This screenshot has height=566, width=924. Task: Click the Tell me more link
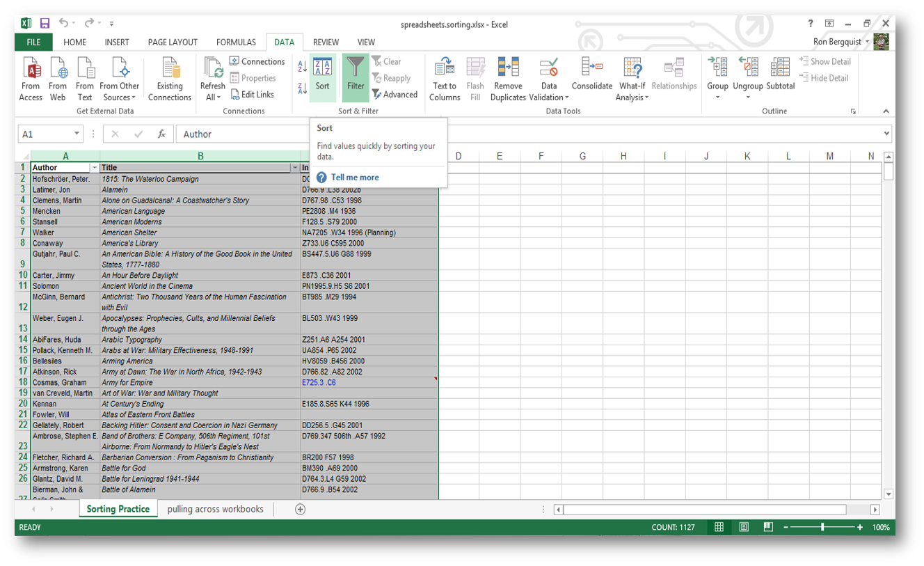tap(357, 177)
